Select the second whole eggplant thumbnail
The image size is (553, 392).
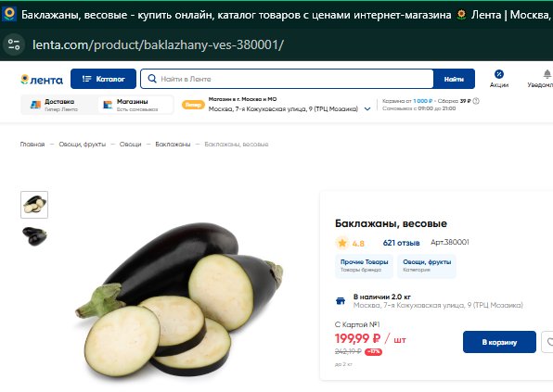(34, 236)
